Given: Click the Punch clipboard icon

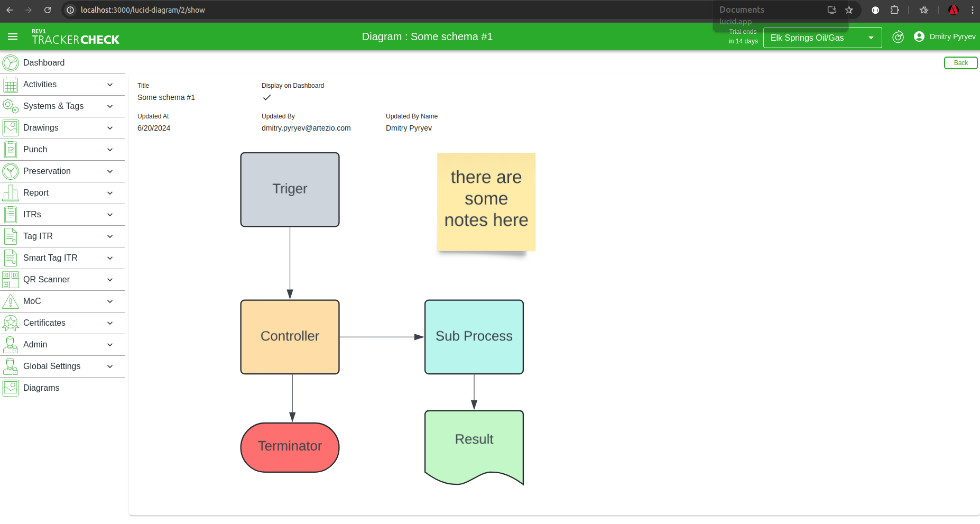Looking at the screenshot, I should (11, 150).
